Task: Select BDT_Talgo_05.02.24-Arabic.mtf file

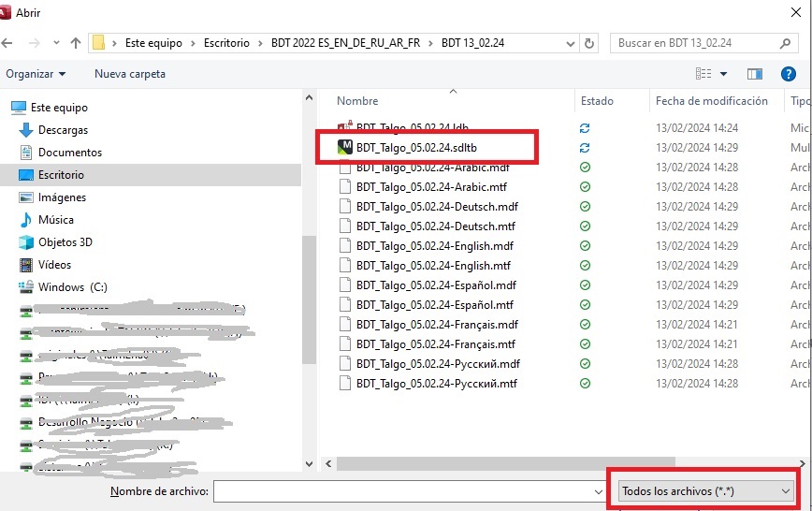Action: click(431, 187)
